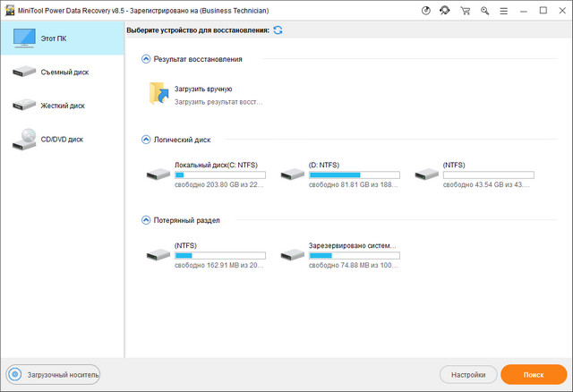This screenshot has height=392, width=573.
Task: Select the (D: NTFS) drive icon
Action: (293, 175)
